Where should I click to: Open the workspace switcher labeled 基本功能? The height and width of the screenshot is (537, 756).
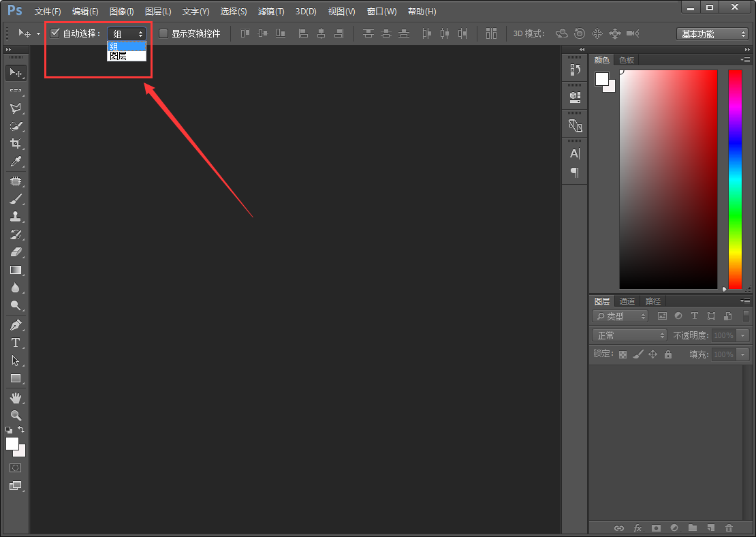[710, 33]
